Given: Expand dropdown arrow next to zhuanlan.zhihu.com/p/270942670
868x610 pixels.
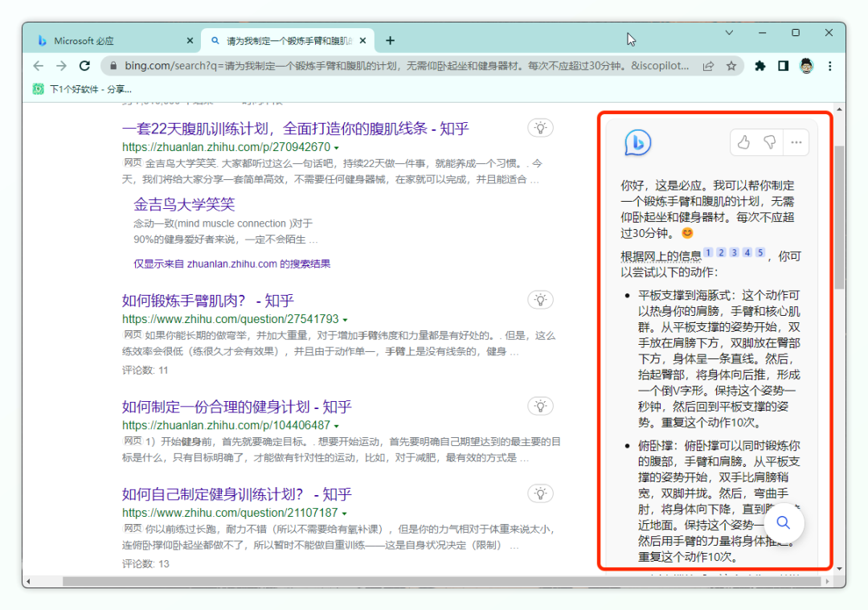Looking at the screenshot, I should point(336,148).
